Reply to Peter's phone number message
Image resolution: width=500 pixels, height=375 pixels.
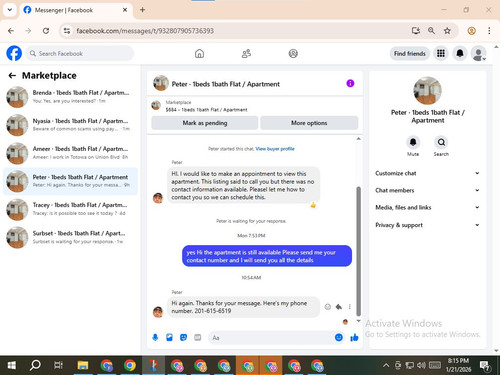(x=339, y=307)
